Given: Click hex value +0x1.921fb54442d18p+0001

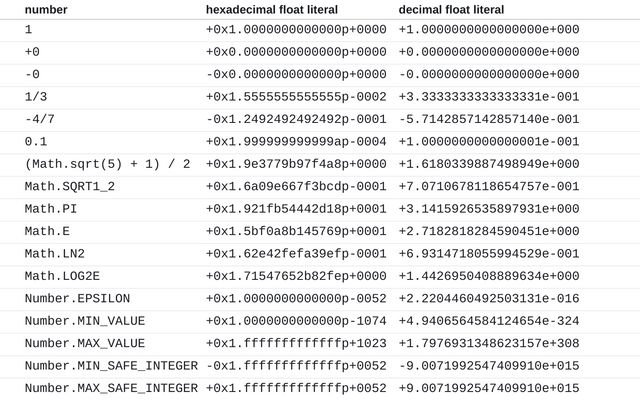Looking at the screenshot, I should coord(296,209).
